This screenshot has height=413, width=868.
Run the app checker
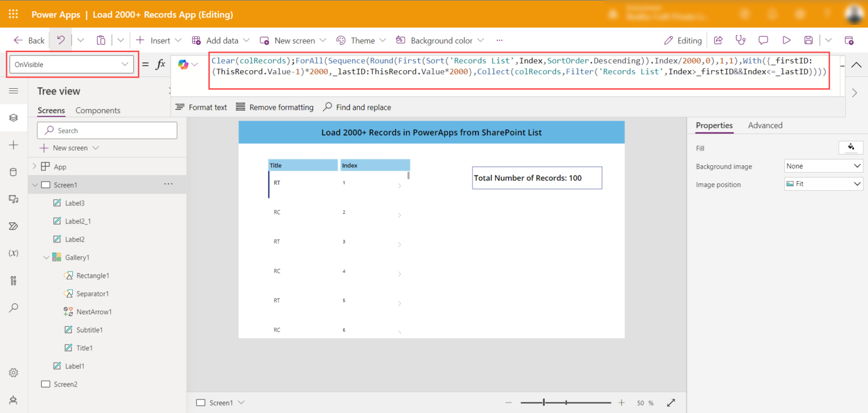[x=741, y=40]
